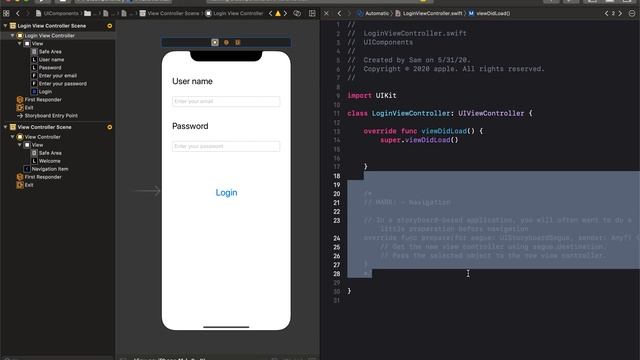Collapse View Controller Scene triangle
Viewport: 640px width, 360px height.
(x=5, y=127)
